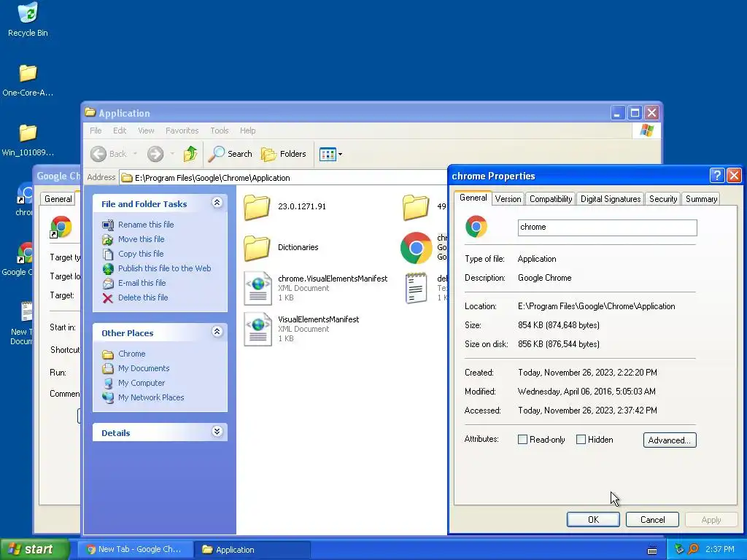Click the magnifier icon in system tray

click(693, 550)
